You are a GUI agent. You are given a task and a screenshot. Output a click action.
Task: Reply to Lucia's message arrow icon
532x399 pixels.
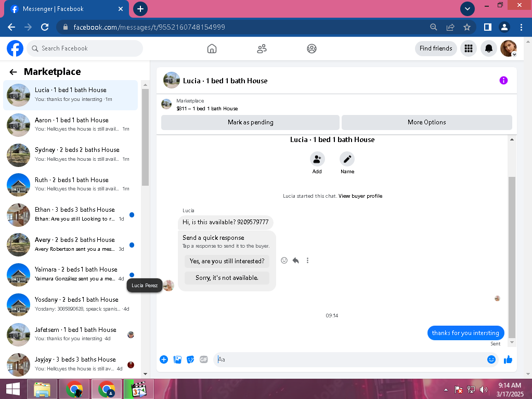pyautogui.click(x=295, y=260)
